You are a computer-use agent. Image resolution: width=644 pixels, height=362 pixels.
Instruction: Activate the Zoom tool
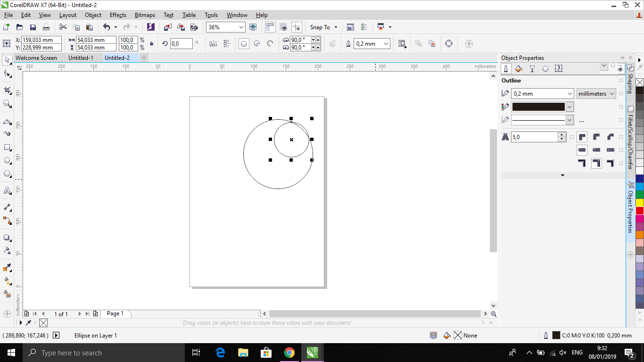pos(8,104)
